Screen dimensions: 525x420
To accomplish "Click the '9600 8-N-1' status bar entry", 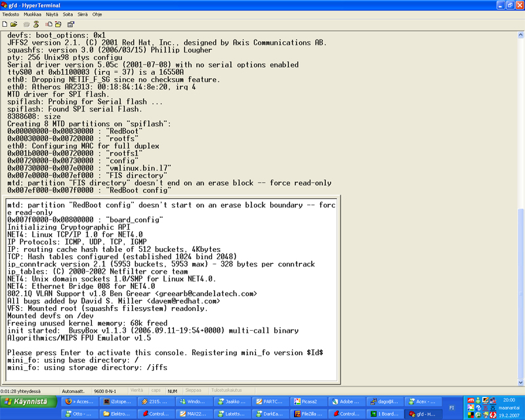I will click(105, 391).
